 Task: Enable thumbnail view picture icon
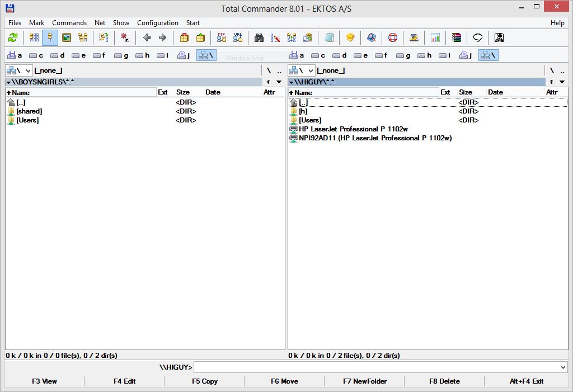[x=67, y=37]
